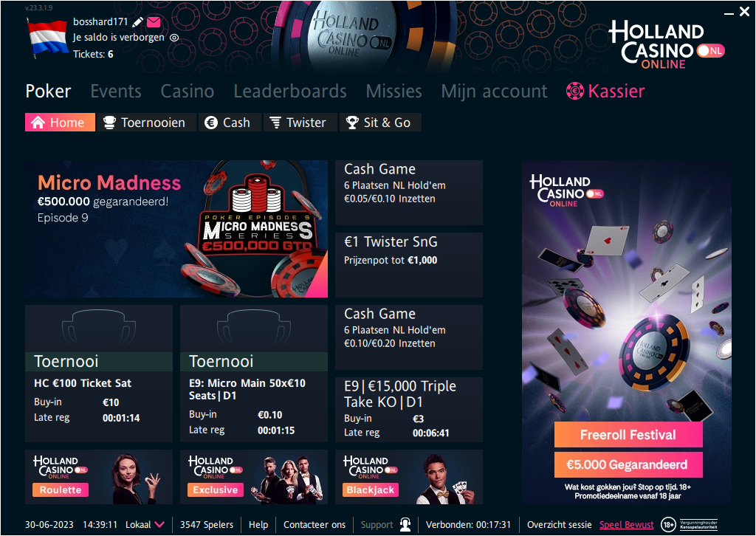Image resolution: width=756 pixels, height=536 pixels.
Task: Open messages via the pink envelope icon
Action: tap(154, 21)
